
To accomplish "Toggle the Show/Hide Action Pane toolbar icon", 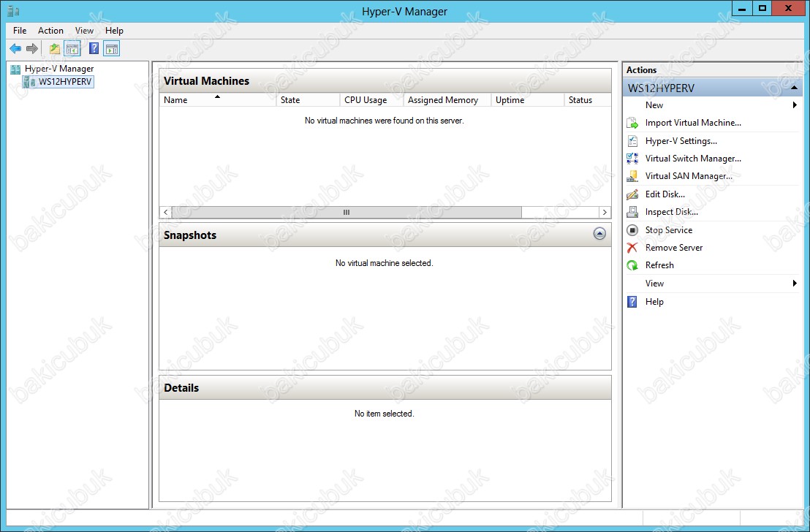I will (x=112, y=49).
